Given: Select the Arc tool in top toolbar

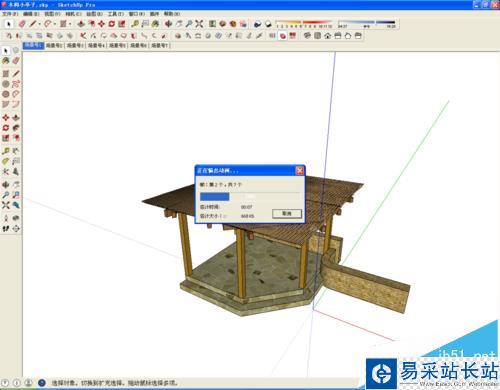Looking at the screenshot, I should pos(48,24).
